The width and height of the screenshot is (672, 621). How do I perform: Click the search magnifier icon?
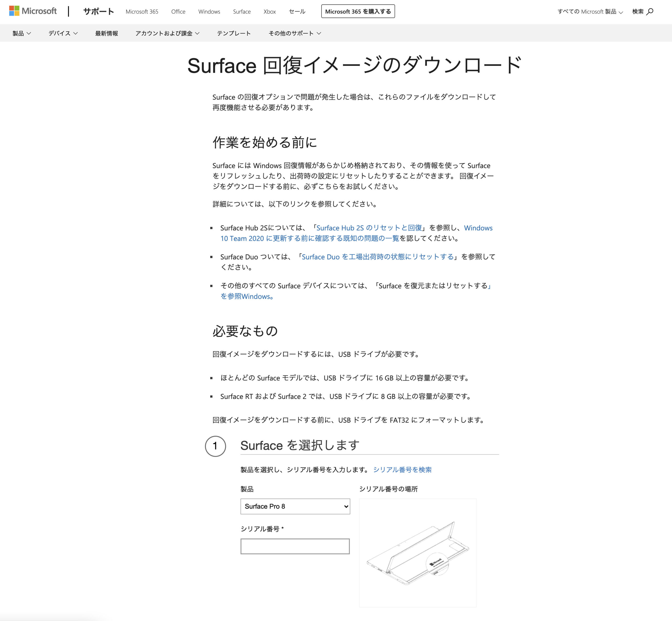(650, 12)
